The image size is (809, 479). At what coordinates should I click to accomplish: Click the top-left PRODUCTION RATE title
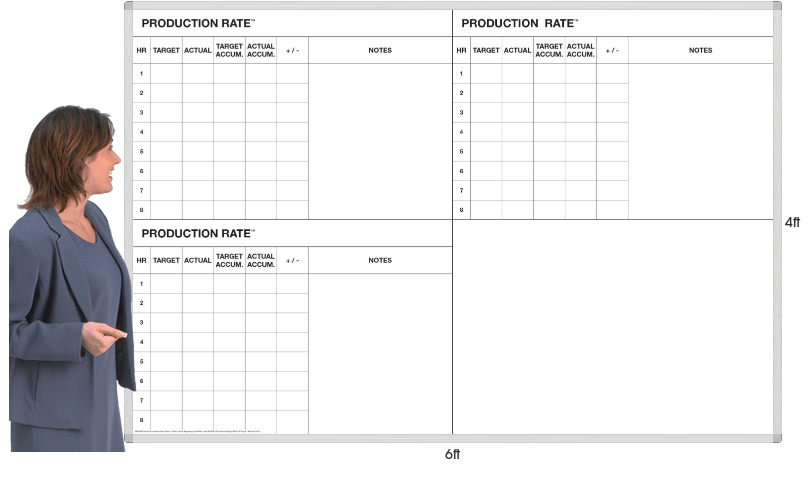[198, 23]
